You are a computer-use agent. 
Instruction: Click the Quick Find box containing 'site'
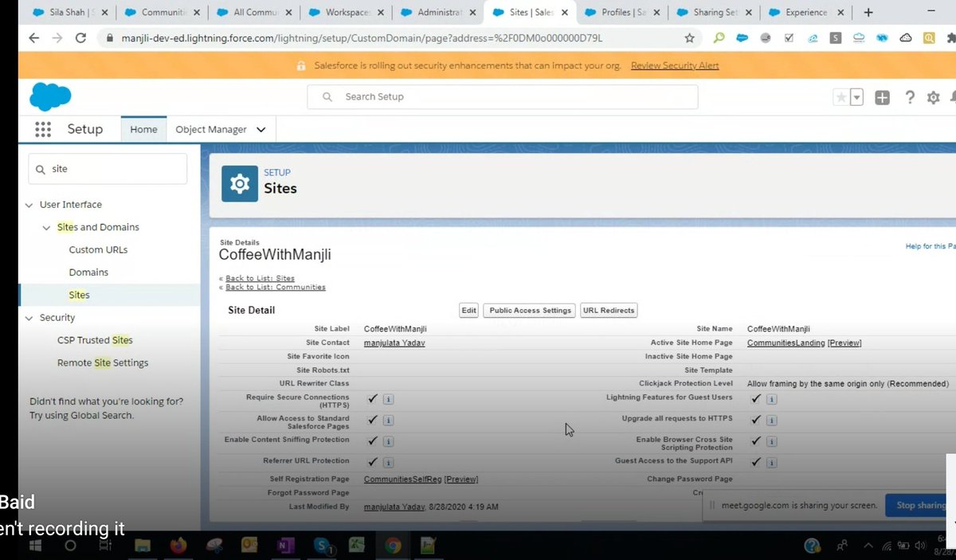tap(108, 169)
